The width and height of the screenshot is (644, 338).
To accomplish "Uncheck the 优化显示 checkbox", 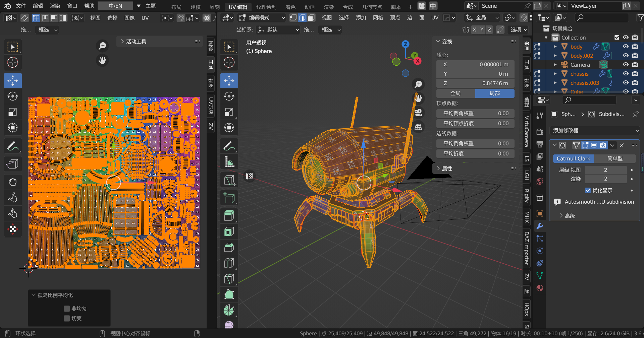I will [x=588, y=190].
